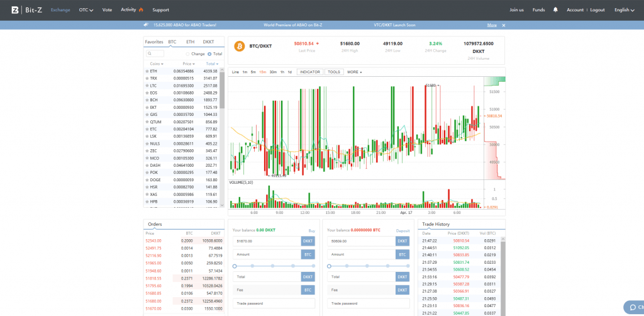Sort by the Coins column header
This screenshot has width=644, height=316.
pos(157,64)
